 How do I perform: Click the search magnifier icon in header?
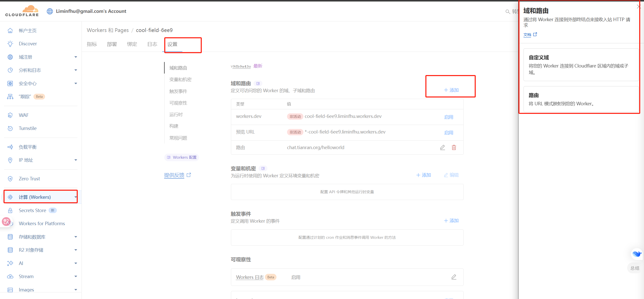[x=508, y=12]
